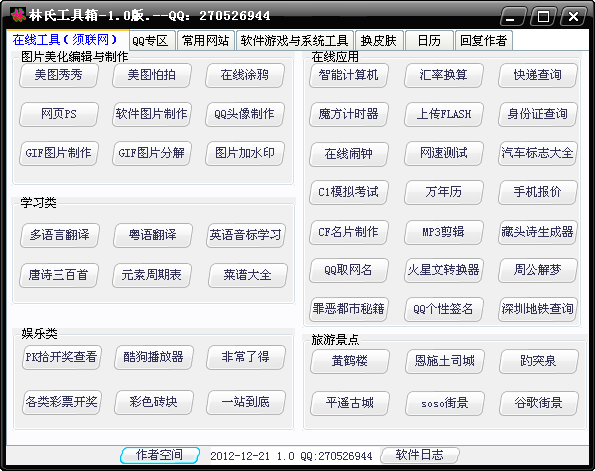Click the 粤语翻译 button

[x=153, y=235]
